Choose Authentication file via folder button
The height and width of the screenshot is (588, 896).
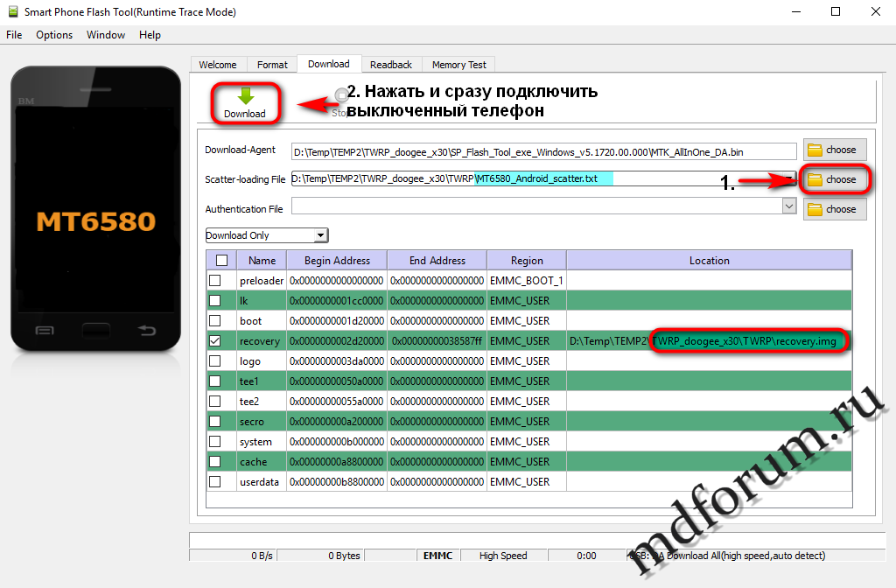coord(834,209)
